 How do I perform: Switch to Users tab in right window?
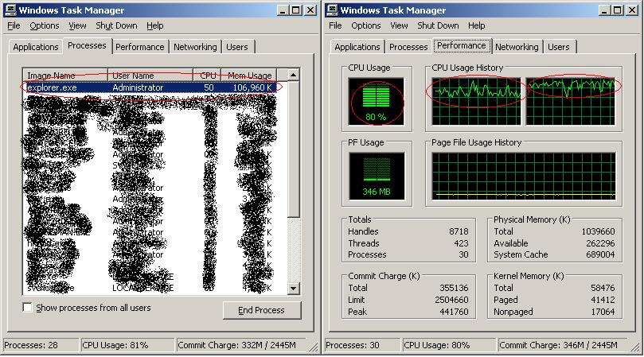click(x=559, y=47)
